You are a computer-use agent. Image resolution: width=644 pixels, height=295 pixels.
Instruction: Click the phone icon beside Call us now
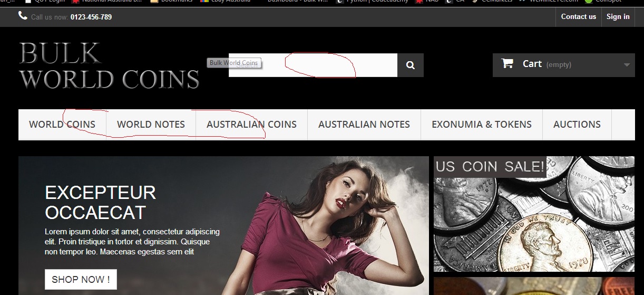23,16
